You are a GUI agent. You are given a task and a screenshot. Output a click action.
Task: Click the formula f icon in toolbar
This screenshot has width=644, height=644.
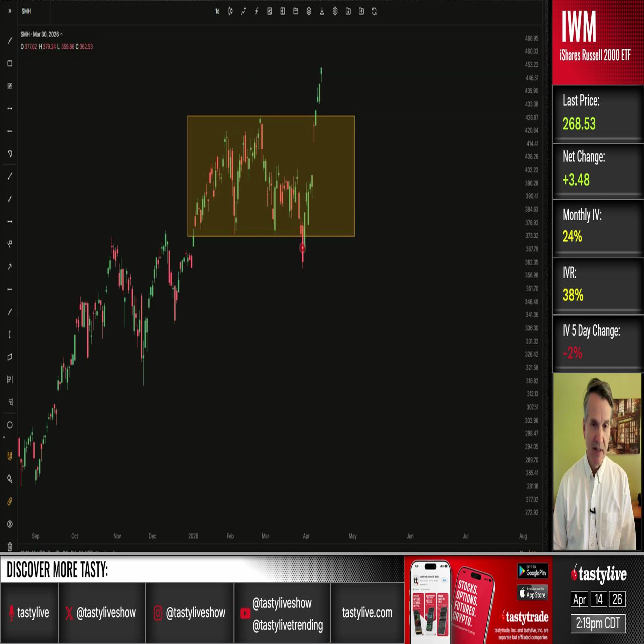[x=256, y=12]
